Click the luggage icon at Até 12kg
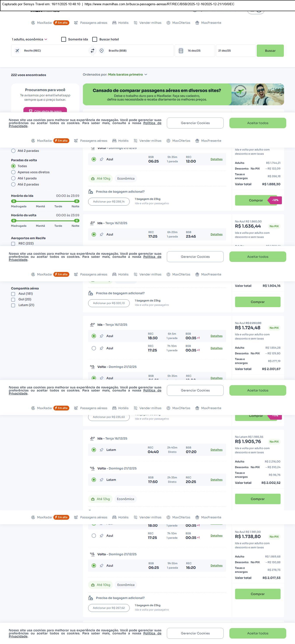 [x=93, y=499]
